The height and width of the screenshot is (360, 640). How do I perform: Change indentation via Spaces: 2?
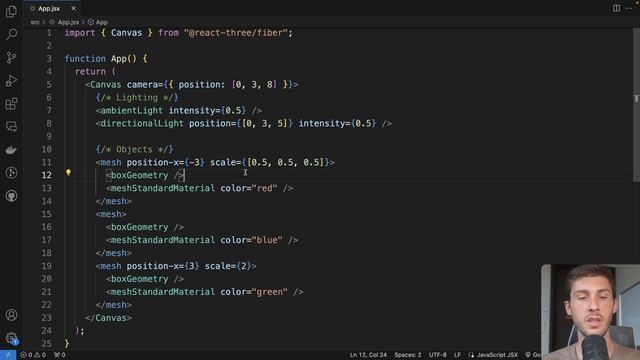point(408,355)
